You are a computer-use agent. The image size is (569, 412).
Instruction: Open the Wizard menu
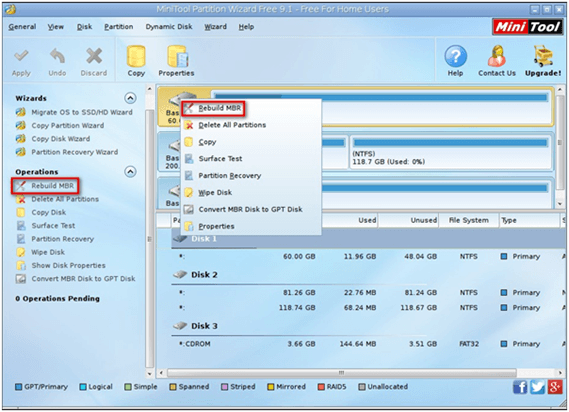click(215, 27)
